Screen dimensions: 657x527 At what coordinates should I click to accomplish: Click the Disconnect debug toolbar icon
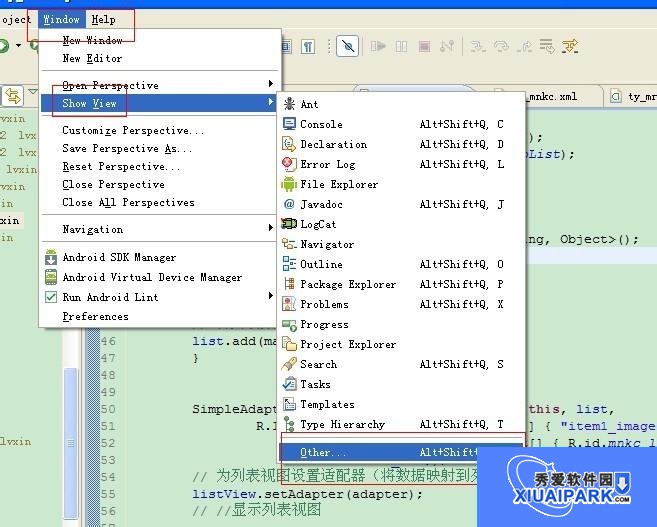pos(447,46)
